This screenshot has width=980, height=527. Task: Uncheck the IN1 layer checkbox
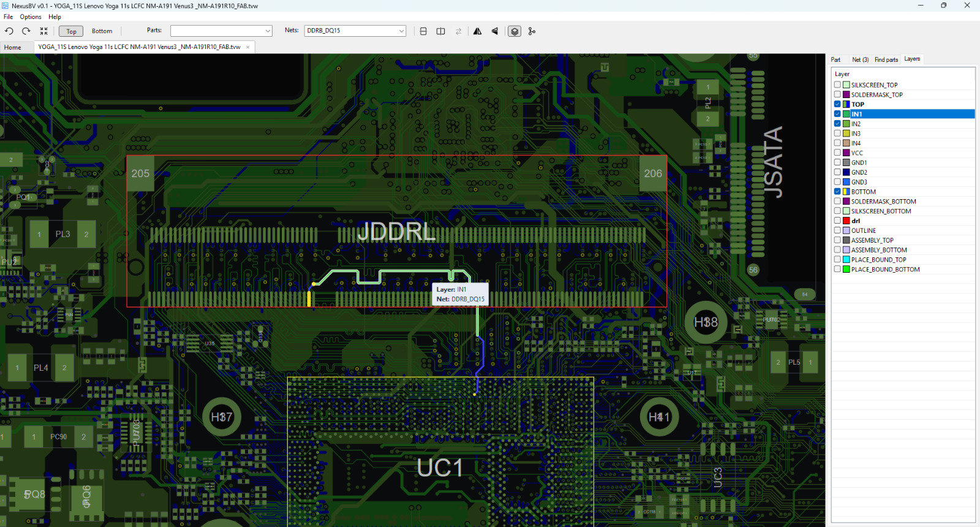point(837,114)
